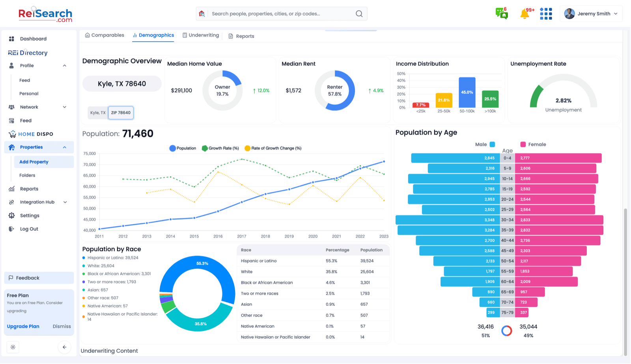Image resolution: width=631 pixels, height=364 pixels.
Task: Expand the Integration Hub chevron
Action: point(65,202)
